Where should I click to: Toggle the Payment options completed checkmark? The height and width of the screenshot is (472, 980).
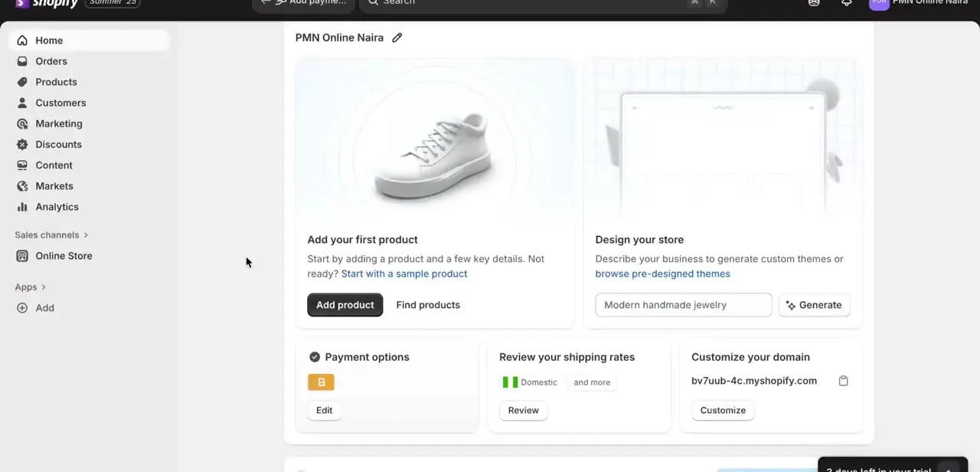tap(314, 357)
